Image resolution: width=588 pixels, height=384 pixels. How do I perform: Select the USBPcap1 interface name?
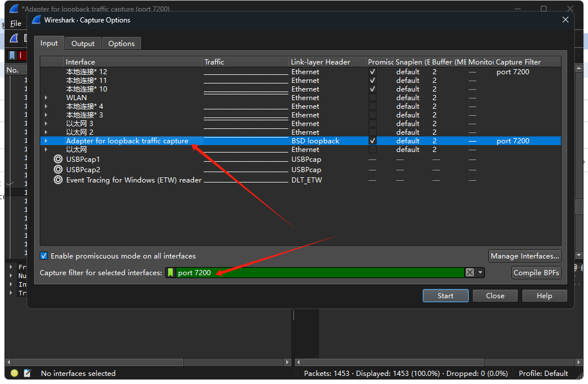pos(83,159)
